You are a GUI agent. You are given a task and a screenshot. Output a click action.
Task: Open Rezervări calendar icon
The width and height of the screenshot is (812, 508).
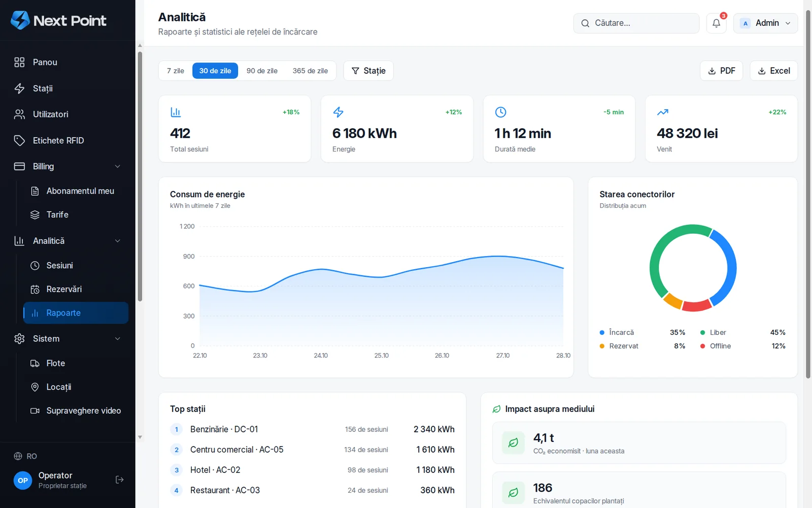coord(35,289)
